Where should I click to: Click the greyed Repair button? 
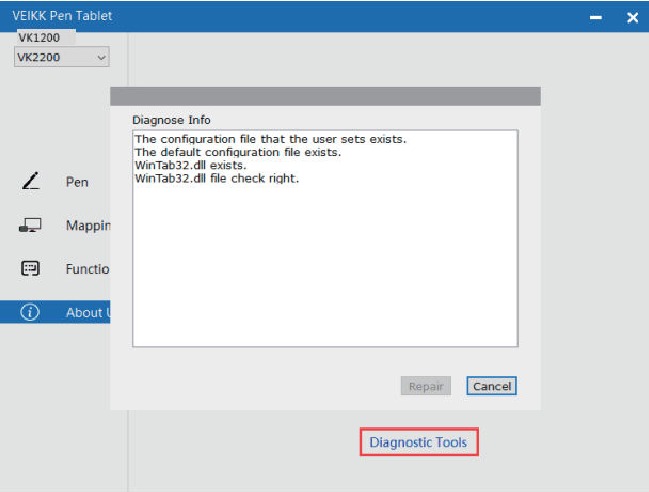(x=425, y=386)
